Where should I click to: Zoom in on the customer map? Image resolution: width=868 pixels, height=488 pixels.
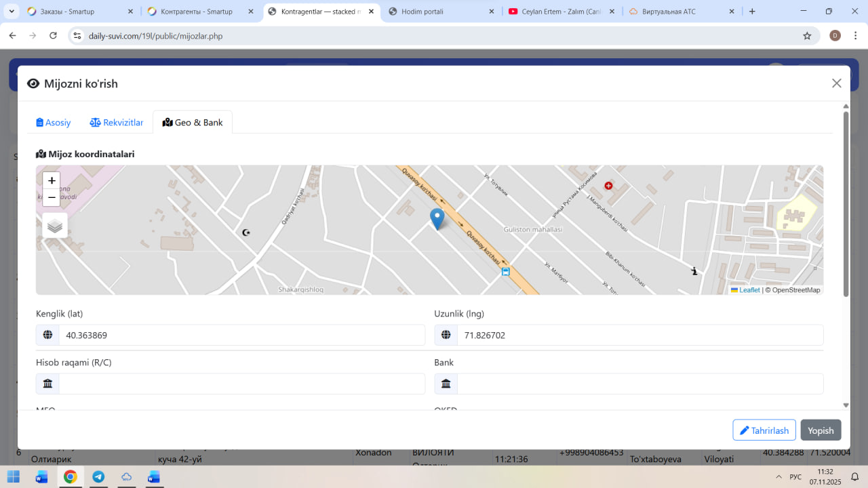pyautogui.click(x=52, y=180)
